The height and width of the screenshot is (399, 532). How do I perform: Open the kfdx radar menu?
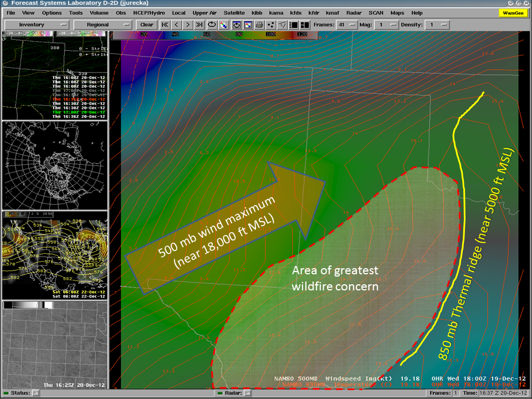pos(296,13)
